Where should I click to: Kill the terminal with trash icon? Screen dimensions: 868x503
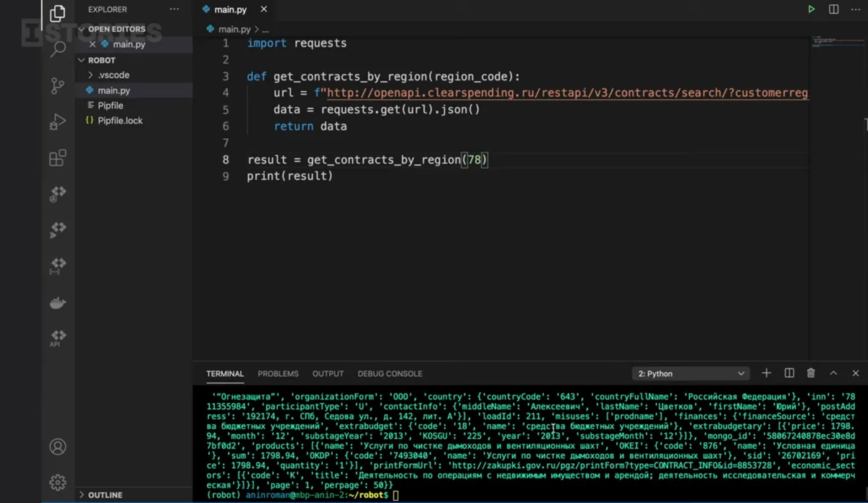tap(811, 373)
